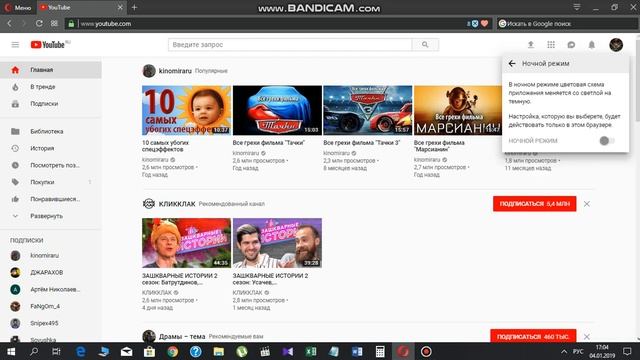Image resolution: width=640 pixels, height=360 pixels.
Task: Reload the page
Action: 39,24
